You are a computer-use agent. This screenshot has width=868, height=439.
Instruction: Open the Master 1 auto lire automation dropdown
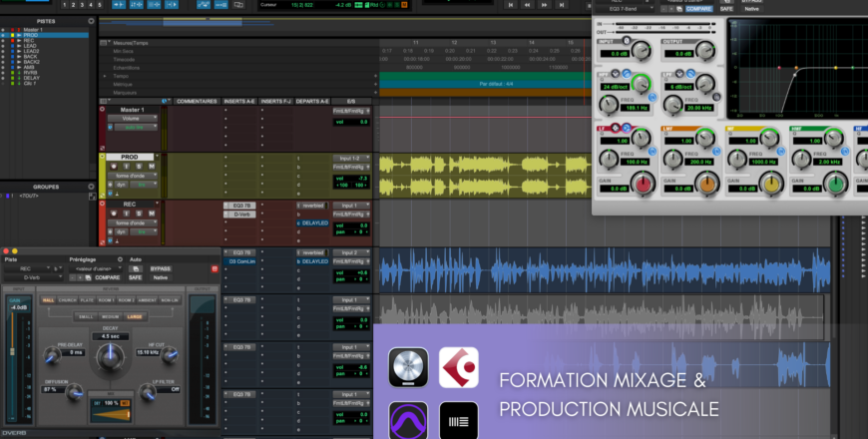click(x=136, y=127)
